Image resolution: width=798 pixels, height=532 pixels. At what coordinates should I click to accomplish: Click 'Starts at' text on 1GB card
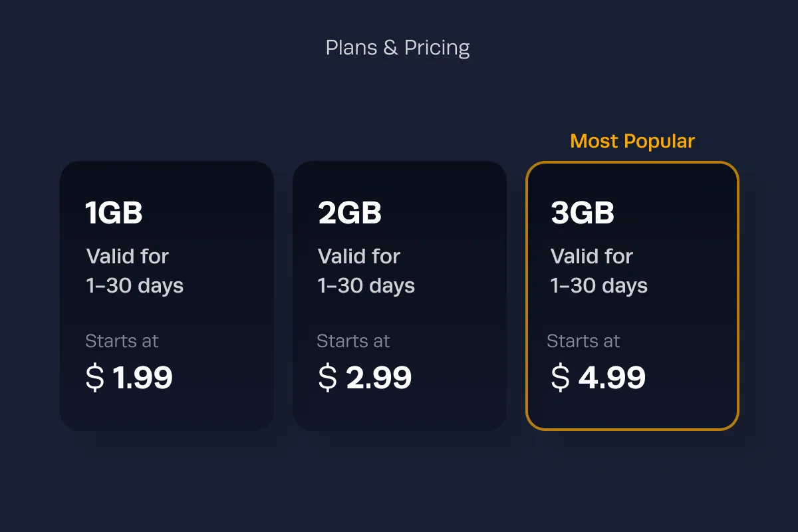click(x=122, y=341)
